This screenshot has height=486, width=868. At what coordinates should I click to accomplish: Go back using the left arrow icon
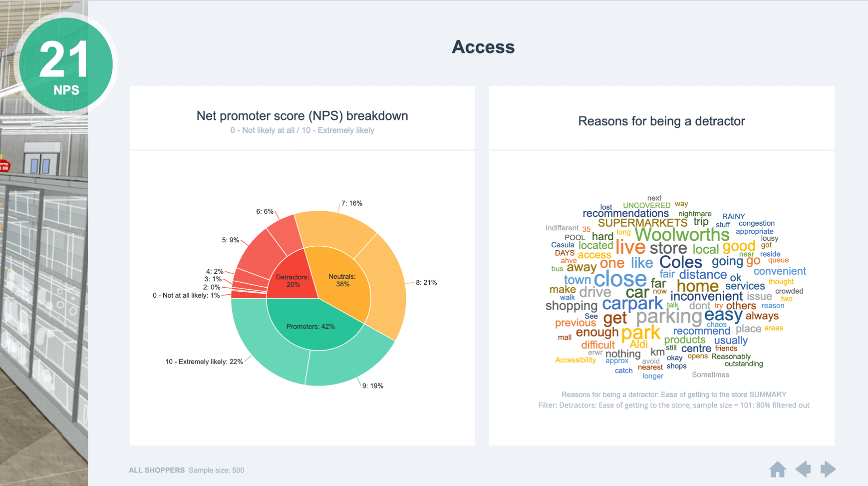click(x=804, y=469)
